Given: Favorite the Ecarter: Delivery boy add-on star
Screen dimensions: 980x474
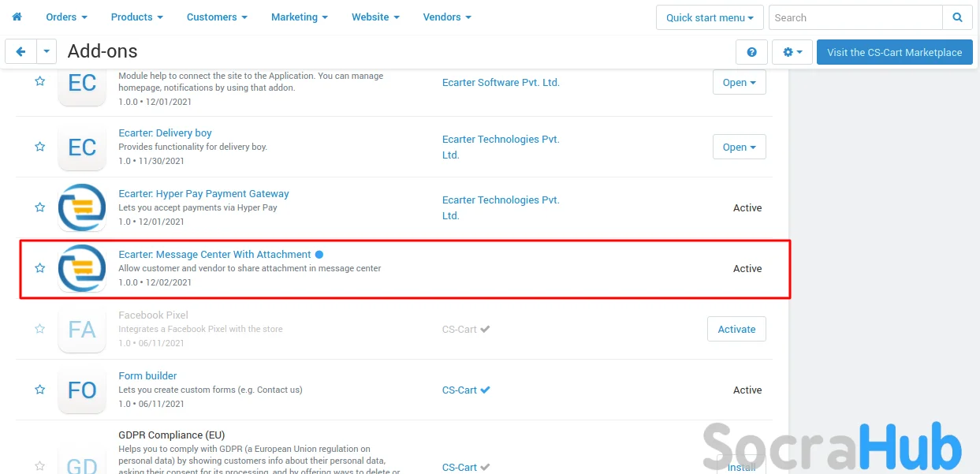Looking at the screenshot, I should [39, 147].
